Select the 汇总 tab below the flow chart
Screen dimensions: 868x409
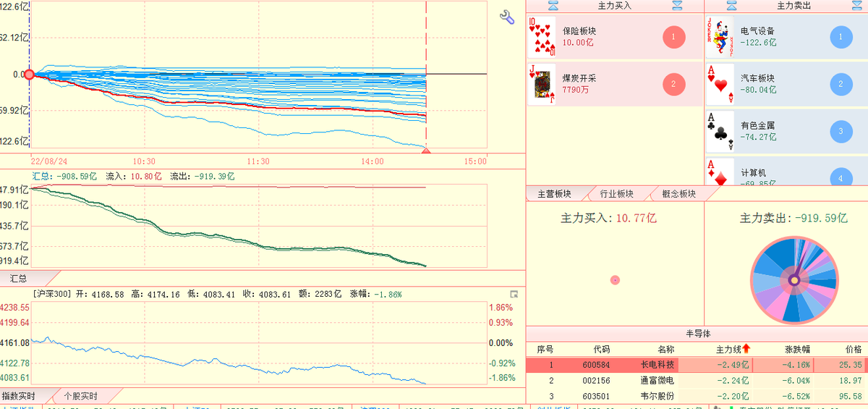19,278
